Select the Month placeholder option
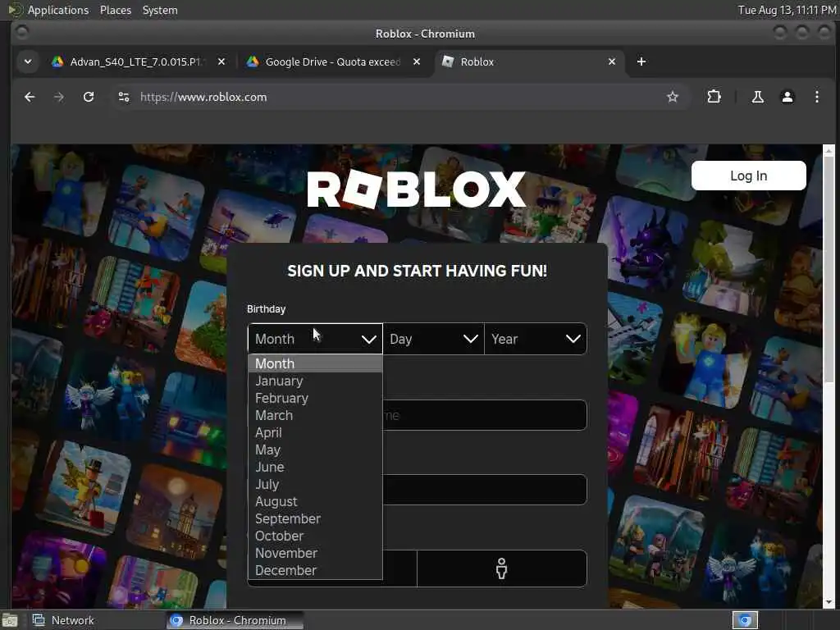The image size is (840, 630). coord(315,363)
